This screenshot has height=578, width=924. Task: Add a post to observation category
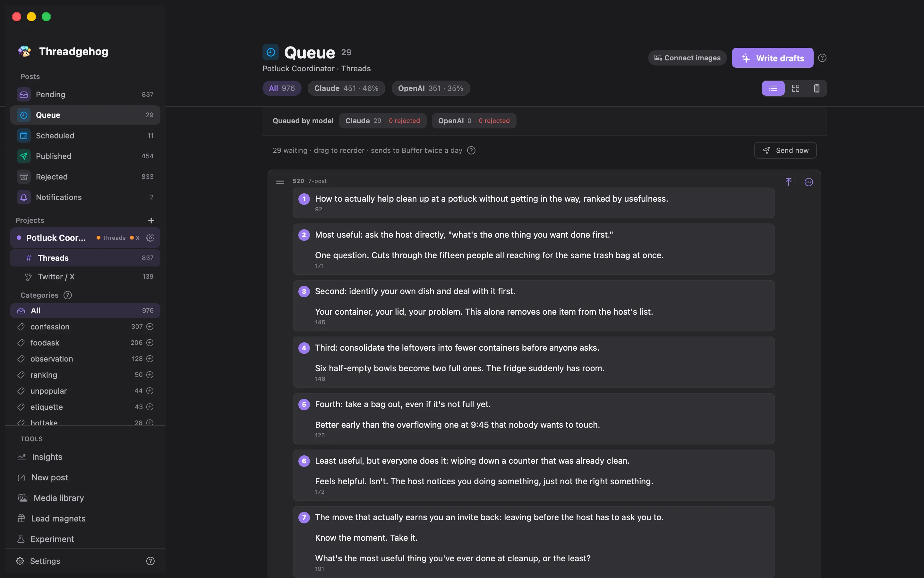[150, 359]
